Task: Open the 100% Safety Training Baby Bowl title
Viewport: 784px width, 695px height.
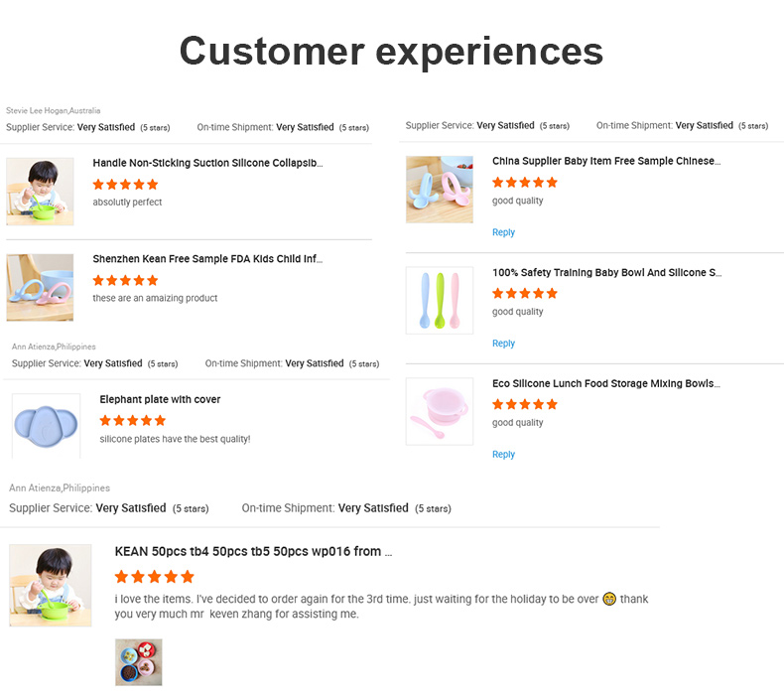Action: tap(606, 272)
